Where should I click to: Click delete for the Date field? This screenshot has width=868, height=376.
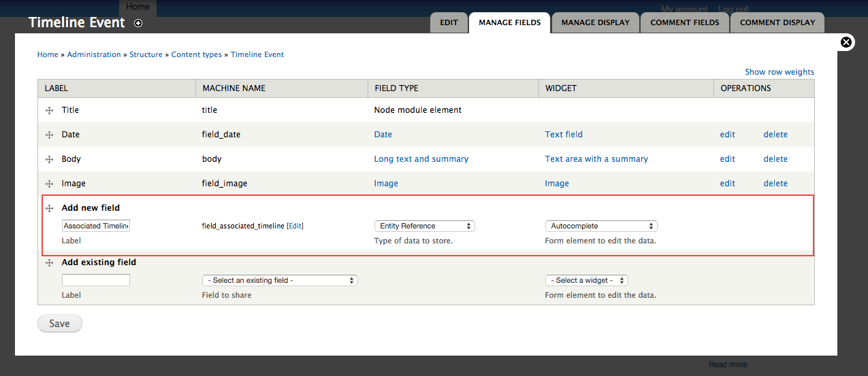775,135
